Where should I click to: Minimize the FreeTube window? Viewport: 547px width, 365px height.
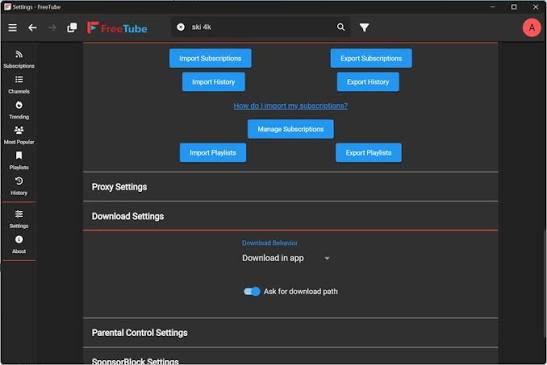[493, 7]
